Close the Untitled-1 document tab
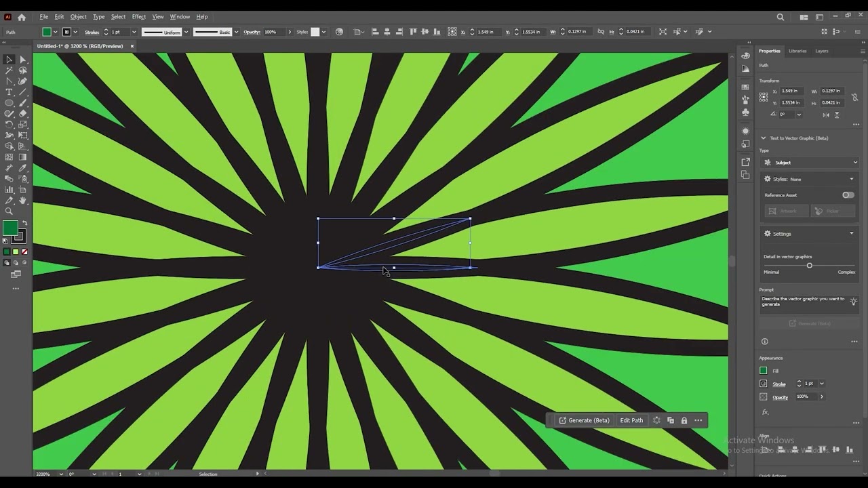Image resolution: width=868 pixels, height=488 pixels. pyautogui.click(x=132, y=46)
